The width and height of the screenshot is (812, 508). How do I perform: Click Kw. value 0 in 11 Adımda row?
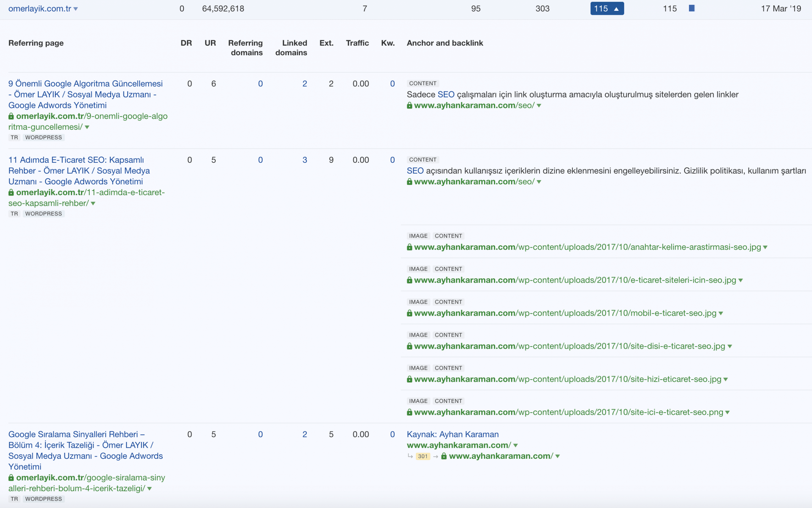[x=392, y=160]
